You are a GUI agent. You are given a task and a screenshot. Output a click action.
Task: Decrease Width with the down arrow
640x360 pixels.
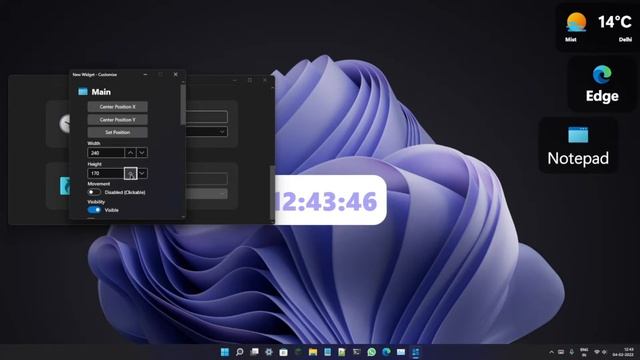(x=142, y=153)
